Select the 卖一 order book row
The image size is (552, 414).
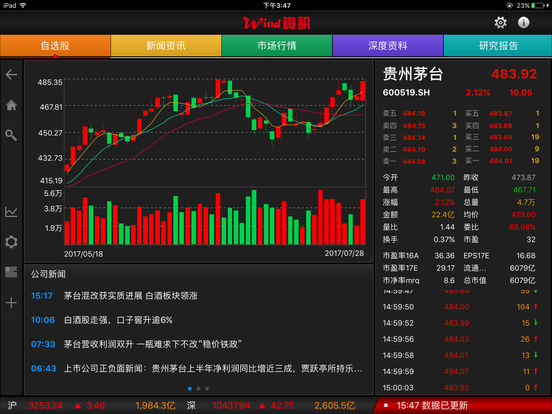pyautogui.click(x=420, y=161)
